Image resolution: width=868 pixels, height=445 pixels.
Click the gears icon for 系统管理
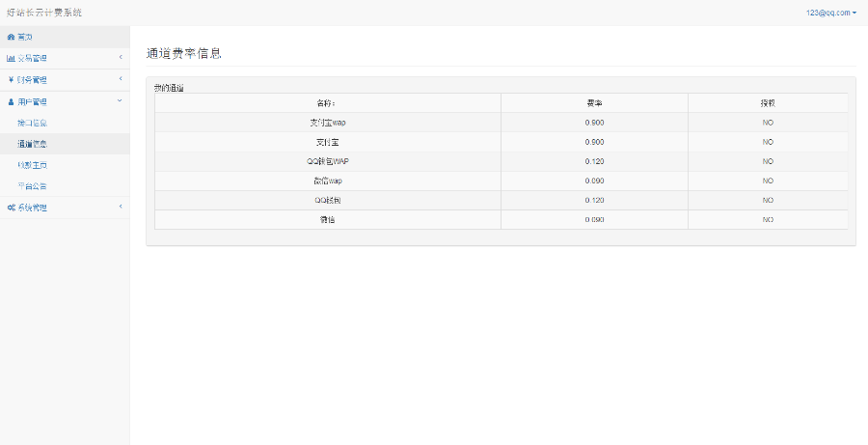11,208
